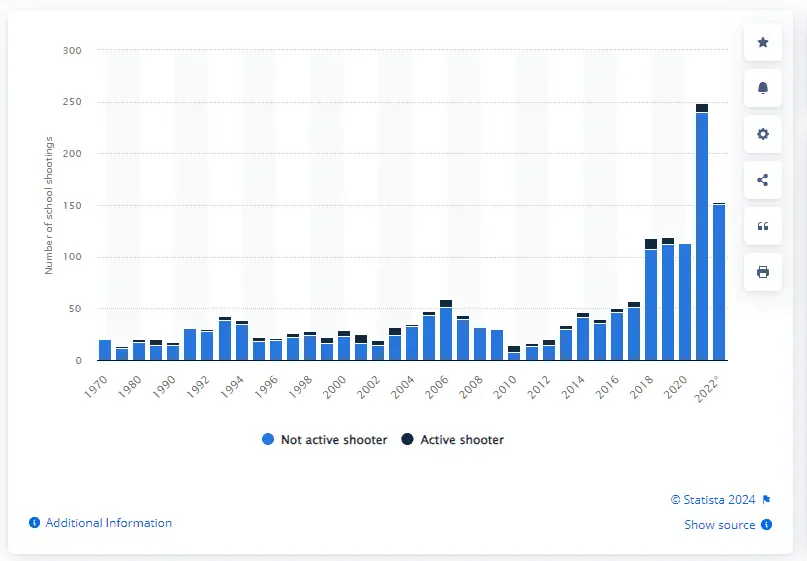Viewport: 807px width, 561px height.
Task: Click the info icon next to Show source
Action: (x=766, y=525)
